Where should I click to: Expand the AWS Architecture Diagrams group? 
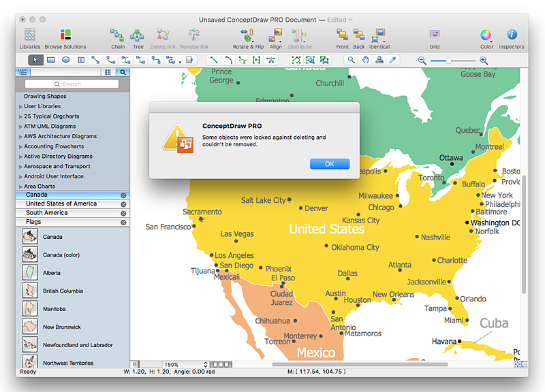point(21,137)
